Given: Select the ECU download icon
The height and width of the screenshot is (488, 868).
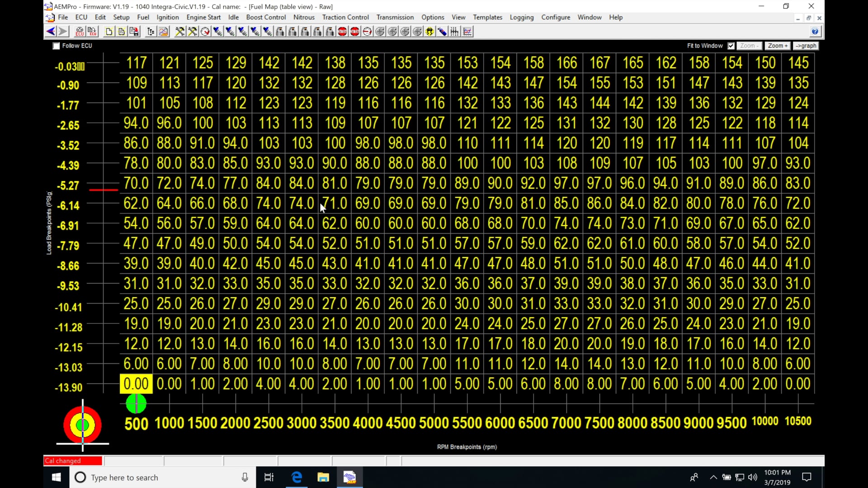Looking at the screenshot, I should click(79, 32).
